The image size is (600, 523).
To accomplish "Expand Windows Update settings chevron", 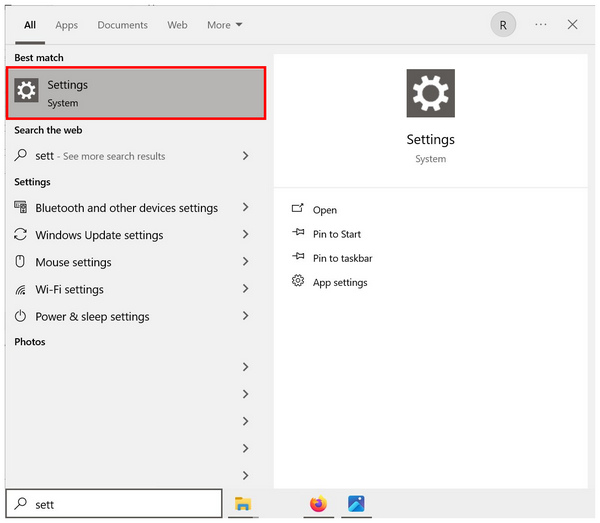I will 246,235.
